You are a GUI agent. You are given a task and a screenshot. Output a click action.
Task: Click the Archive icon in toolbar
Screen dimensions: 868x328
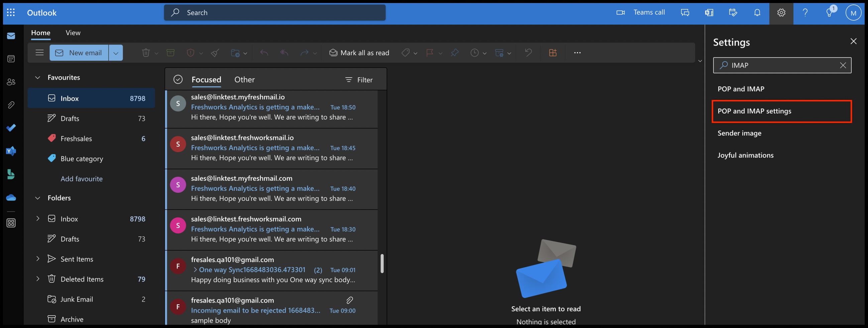(171, 53)
